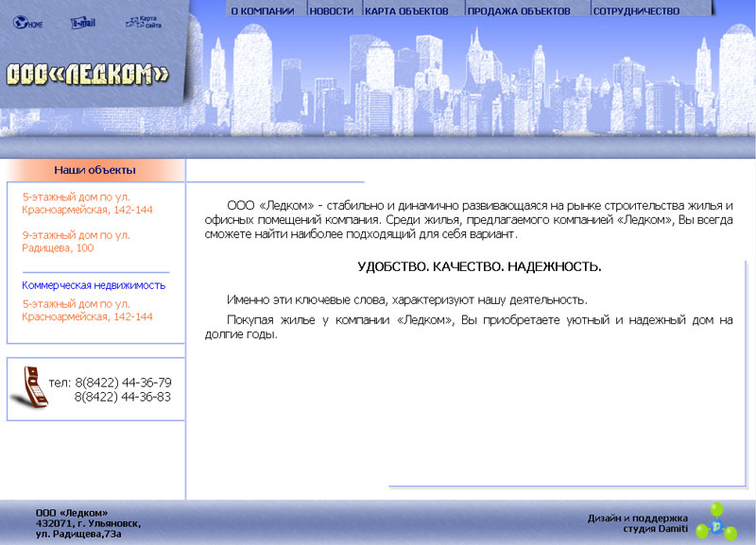Screen dimensions: 756x545
Task: Open the 9-этажный дом Радищева, 100 link
Action: (x=76, y=242)
